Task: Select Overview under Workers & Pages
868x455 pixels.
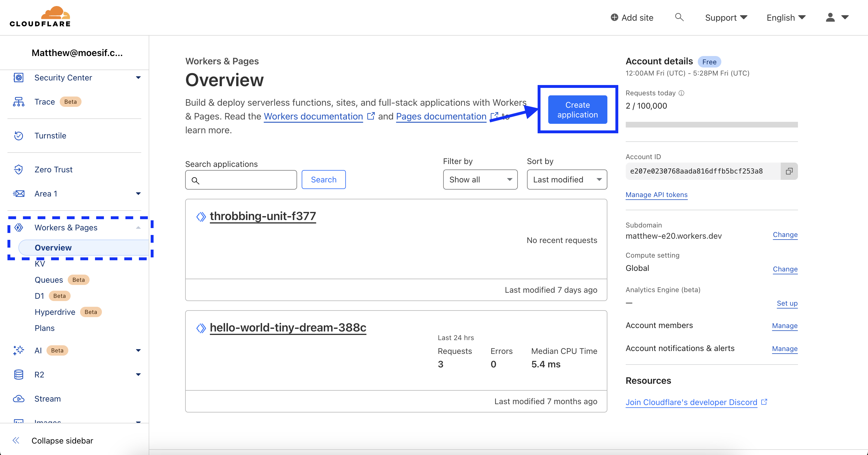Action: pyautogui.click(x=53, y=247)
